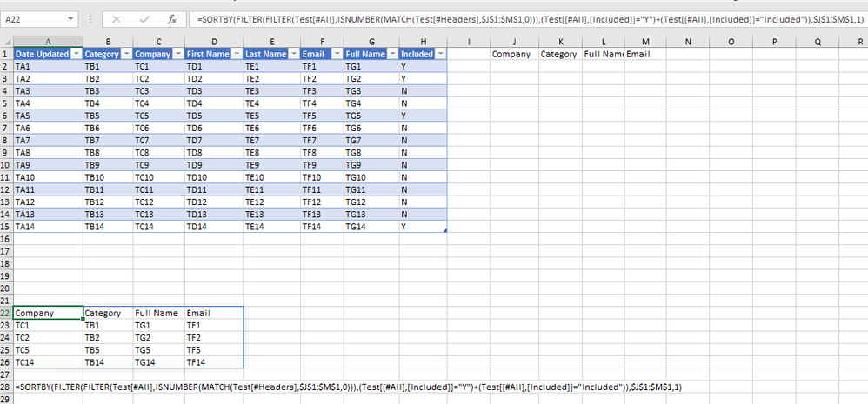Select column A header

click(48, 42)
